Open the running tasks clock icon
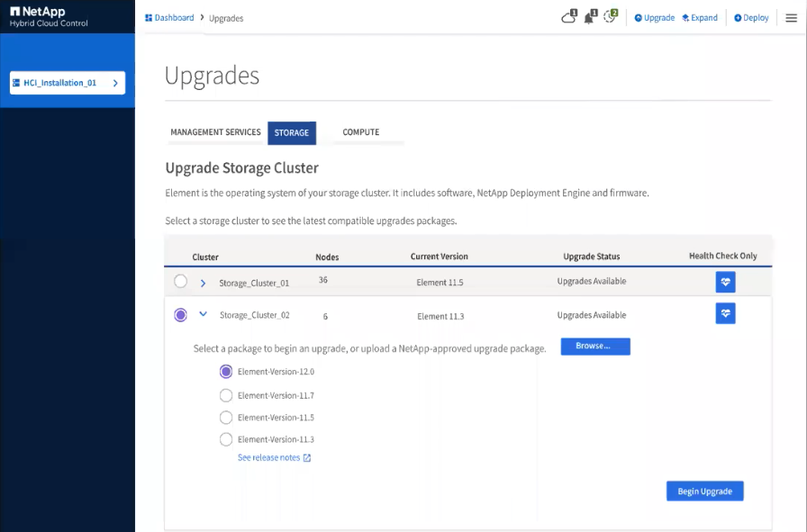Image resolution: width=807 pixels, height=532 pixels. 610,17
